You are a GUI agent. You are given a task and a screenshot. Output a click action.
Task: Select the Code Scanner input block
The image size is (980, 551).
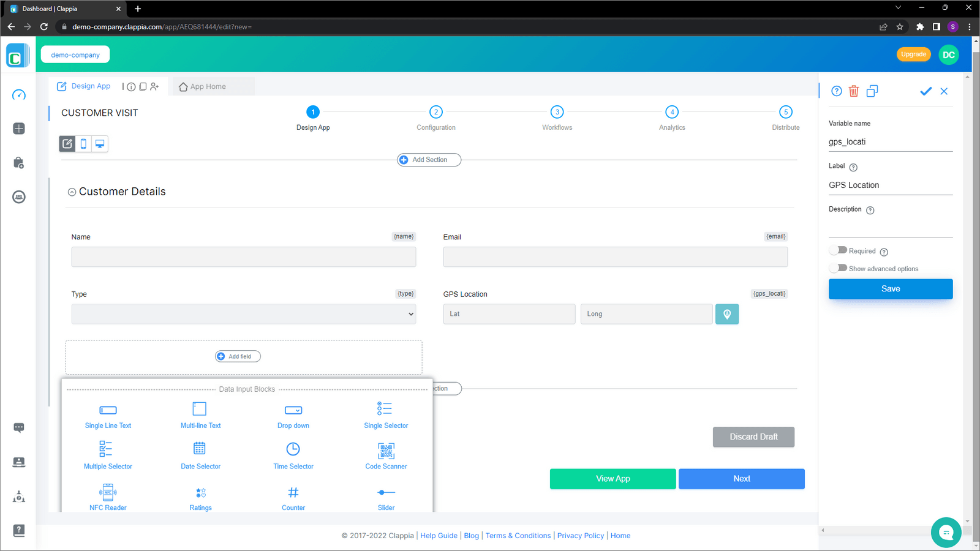(385, 455)
